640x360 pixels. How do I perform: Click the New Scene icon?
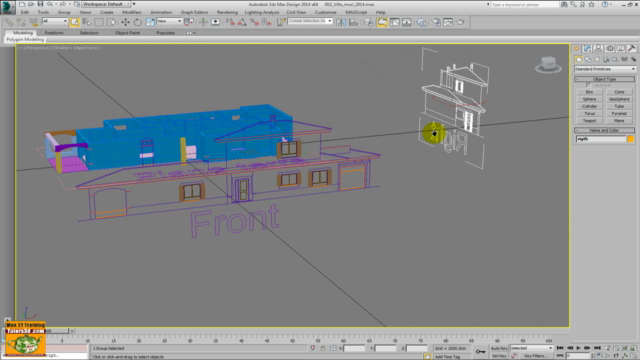pyautogui.click(x=22, y=4)
